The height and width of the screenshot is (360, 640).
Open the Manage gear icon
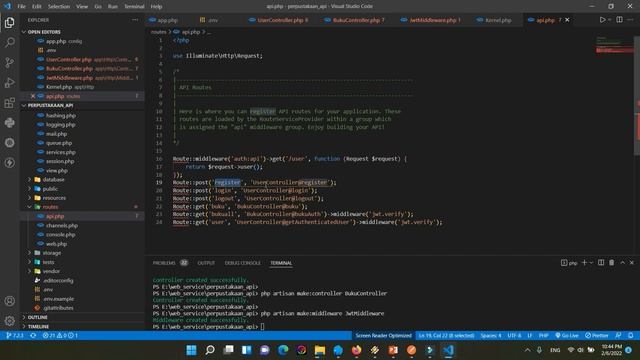click(9, 321)
